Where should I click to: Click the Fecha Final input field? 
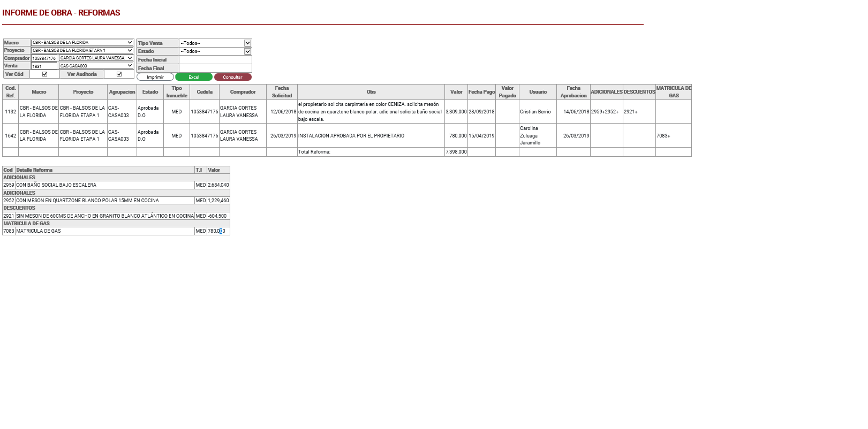point(215,68)
